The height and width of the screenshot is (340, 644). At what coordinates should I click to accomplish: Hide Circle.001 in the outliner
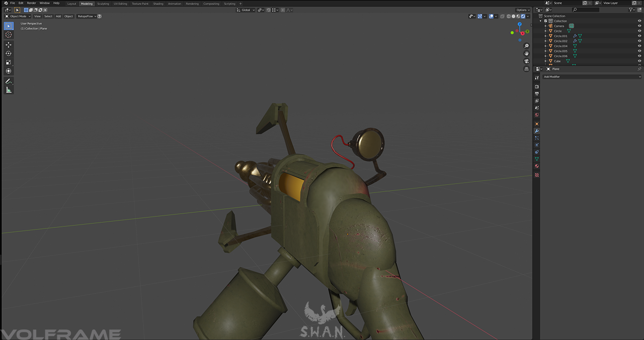point(639,36)
